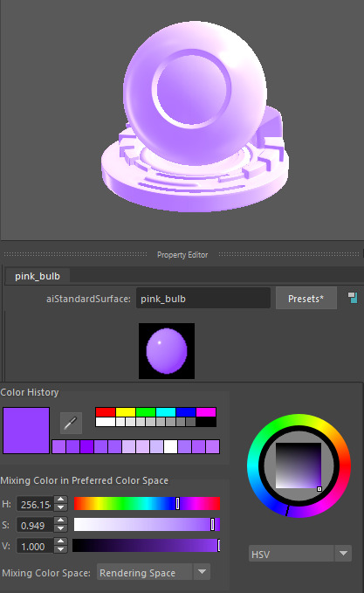Decrease saturation with the S down arrow
Viewport: 364px width, 593px height.
[x=61, y=529]
